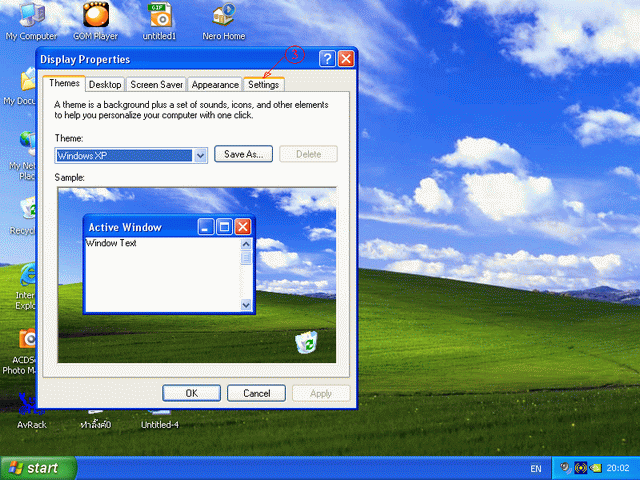Switch to the Settings tab
Image resolution: width=640 pixels, height=480 pixels.
point(264,84)
